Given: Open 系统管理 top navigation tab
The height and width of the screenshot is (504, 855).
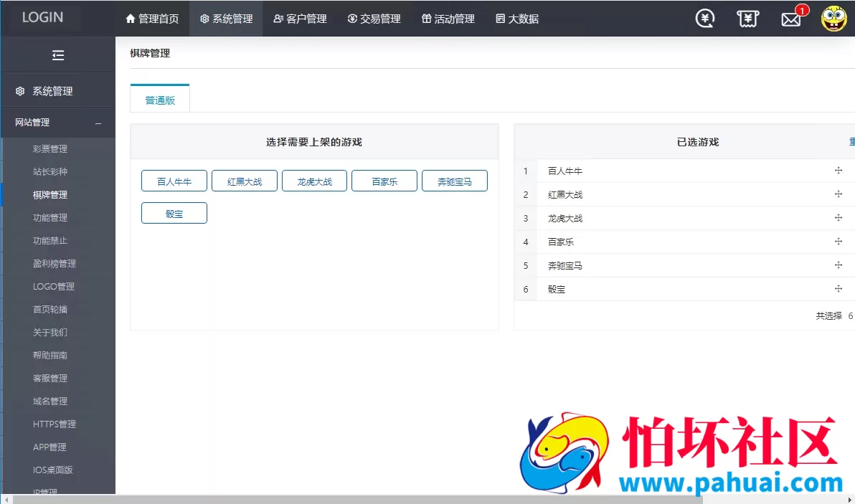Looking at the screenshot, I should coord(226,19).
